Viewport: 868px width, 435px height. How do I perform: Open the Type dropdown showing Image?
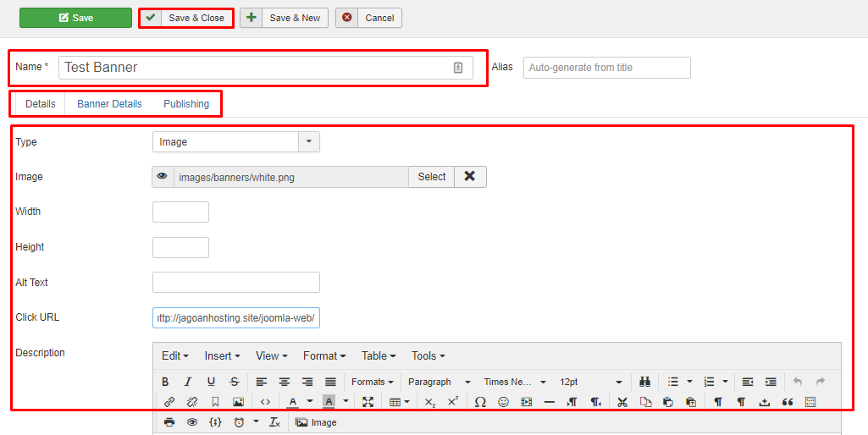[x=235, y=141]
